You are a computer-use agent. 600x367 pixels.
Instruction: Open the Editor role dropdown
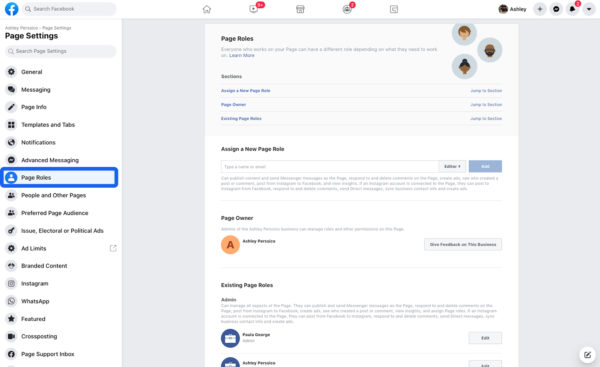coord(452,166)
